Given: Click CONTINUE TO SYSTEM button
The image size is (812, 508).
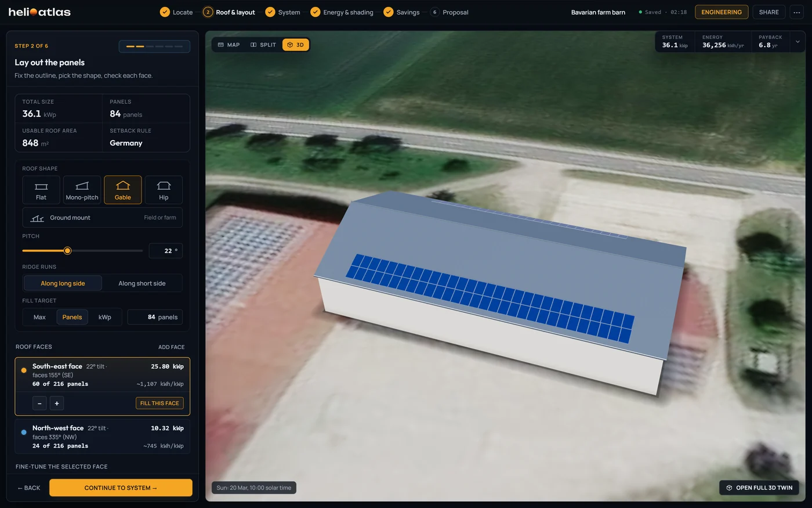Looking at the screenshot, I should [x=121, y=488].
